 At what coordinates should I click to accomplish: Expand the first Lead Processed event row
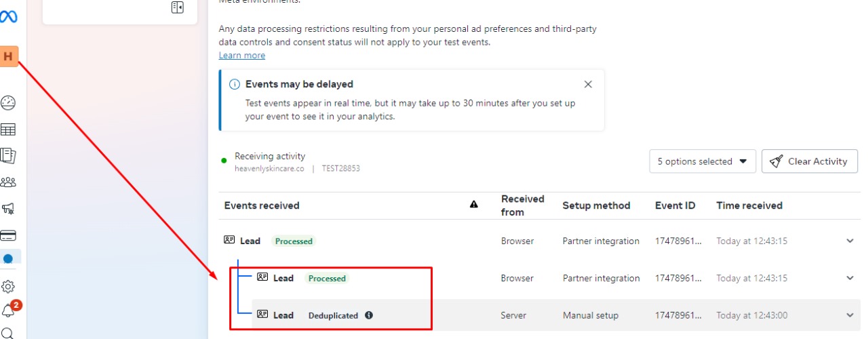click(x=850, y=241)
